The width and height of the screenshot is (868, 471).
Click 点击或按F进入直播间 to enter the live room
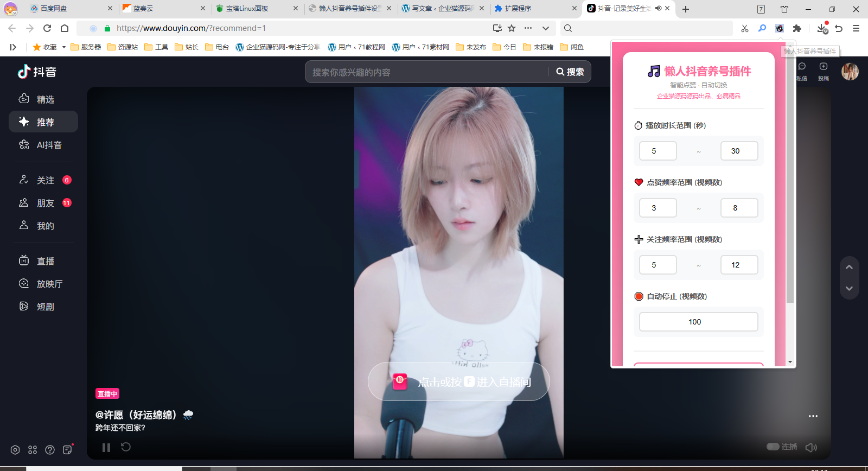pos(458,382)
